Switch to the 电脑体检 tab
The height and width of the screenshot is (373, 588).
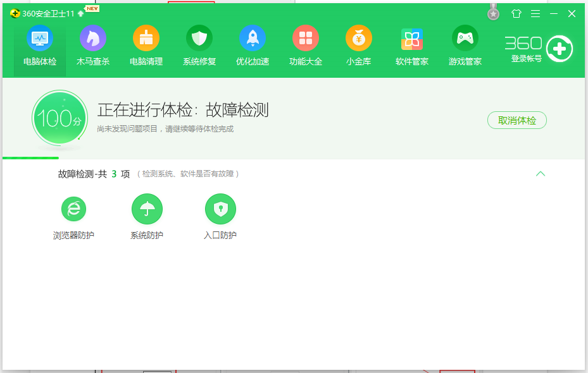(40, 46)
